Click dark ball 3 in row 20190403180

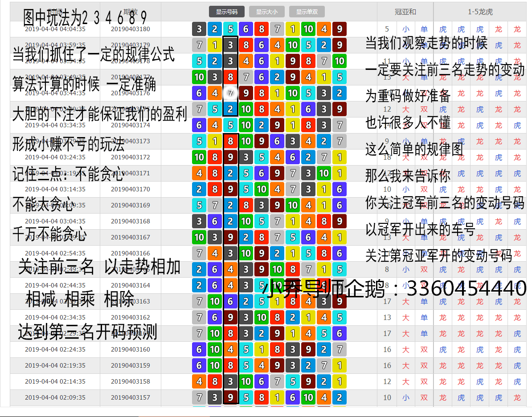[199, 29]
